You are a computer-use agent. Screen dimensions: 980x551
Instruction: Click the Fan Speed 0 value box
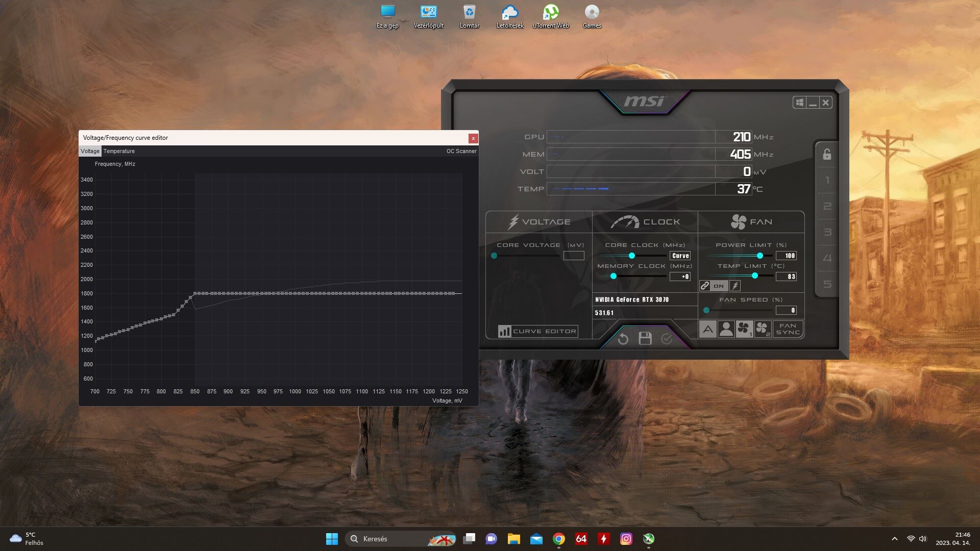coord(787,310)
